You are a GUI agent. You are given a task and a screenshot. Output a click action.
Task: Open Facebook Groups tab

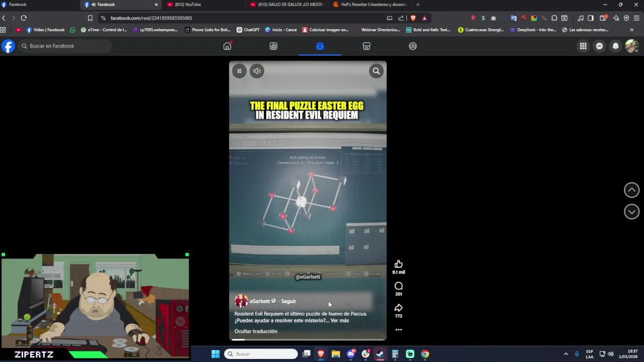413,46
